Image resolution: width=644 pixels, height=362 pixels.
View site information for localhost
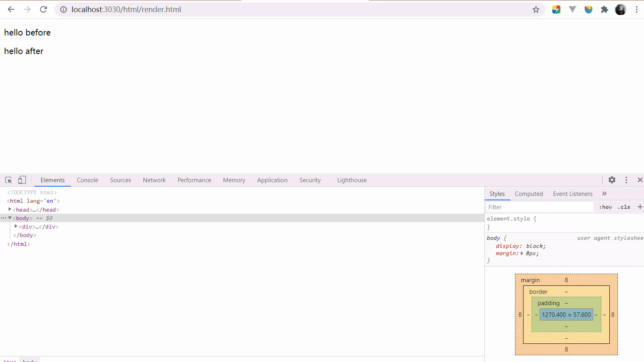(63, 9)
